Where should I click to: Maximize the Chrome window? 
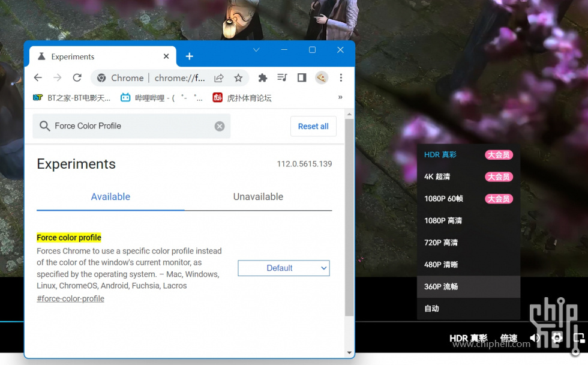pyautogui.click(x=312, y=50)
